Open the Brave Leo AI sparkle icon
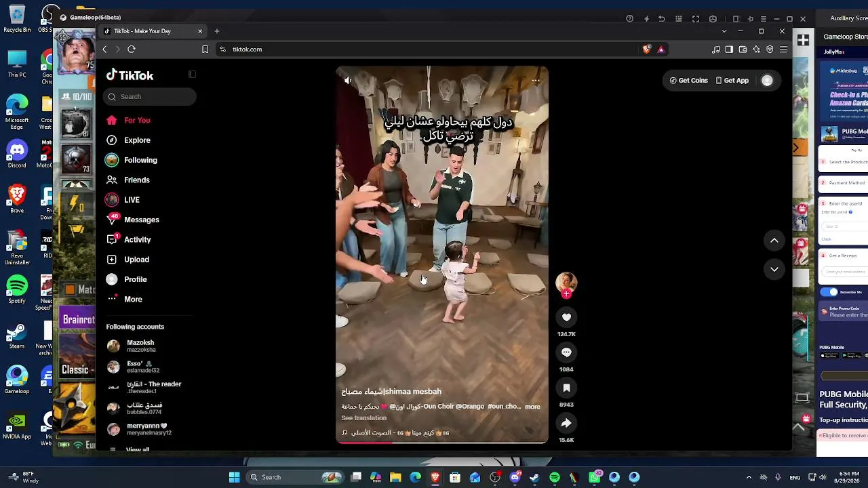Viewport: 868px width, 488px height. pyautogui.click(x=756, y=49)
